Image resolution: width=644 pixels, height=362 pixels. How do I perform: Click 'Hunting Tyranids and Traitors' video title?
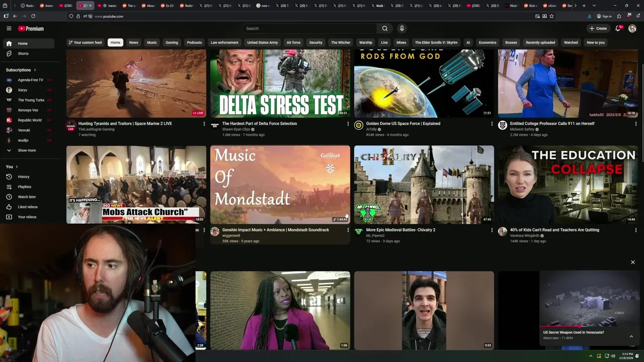(125, 124)
